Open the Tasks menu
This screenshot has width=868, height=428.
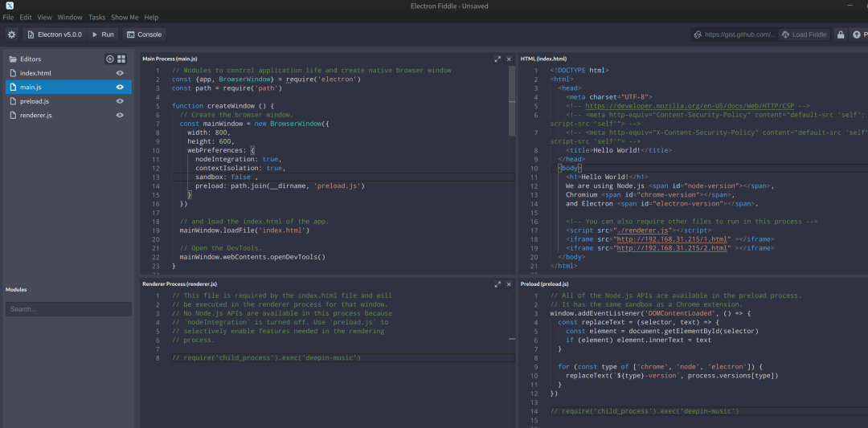click(x=96, y=17)
